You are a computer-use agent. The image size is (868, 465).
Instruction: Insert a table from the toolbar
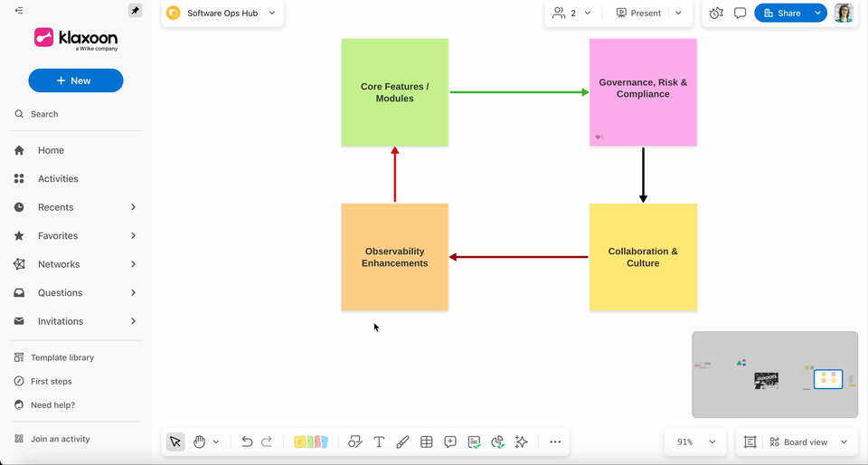(x=427, y=441)
